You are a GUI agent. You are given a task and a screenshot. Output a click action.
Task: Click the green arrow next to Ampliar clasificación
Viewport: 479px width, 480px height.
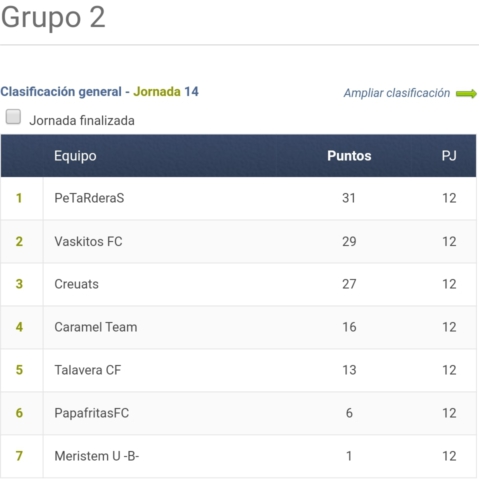(466, 94)
